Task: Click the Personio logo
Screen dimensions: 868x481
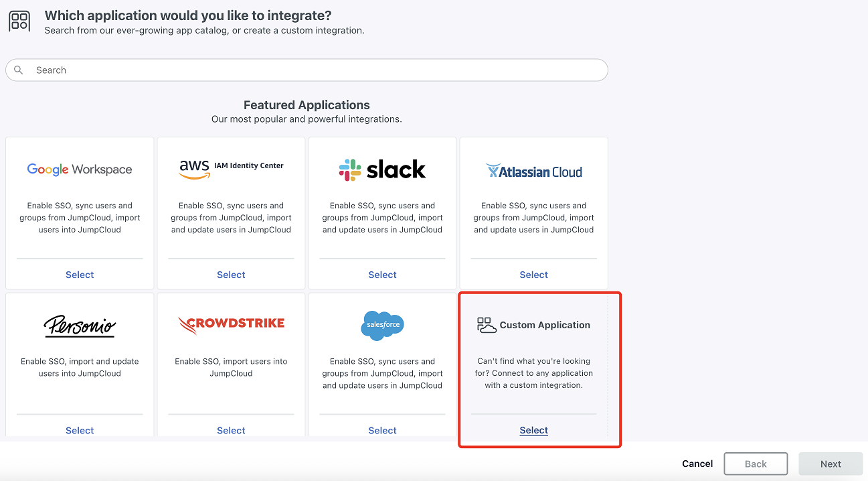Action: click(80, 326)
